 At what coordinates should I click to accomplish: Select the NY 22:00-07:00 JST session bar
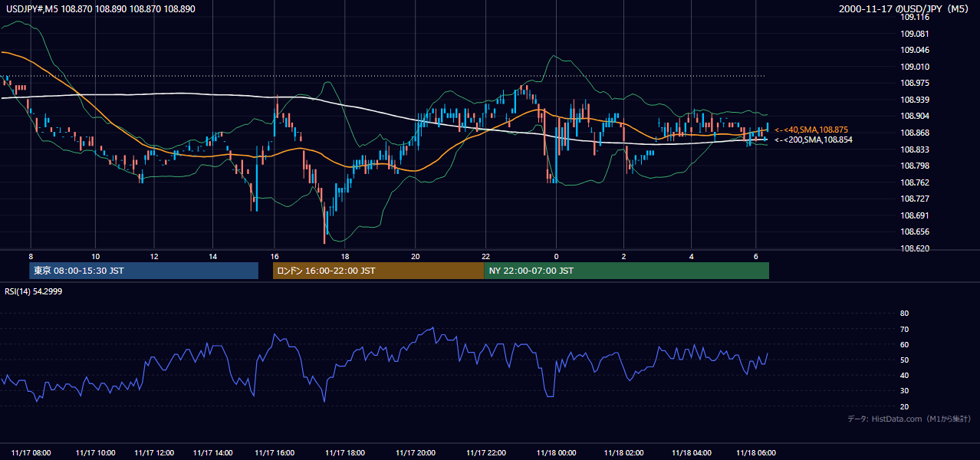tap(626, 271)
